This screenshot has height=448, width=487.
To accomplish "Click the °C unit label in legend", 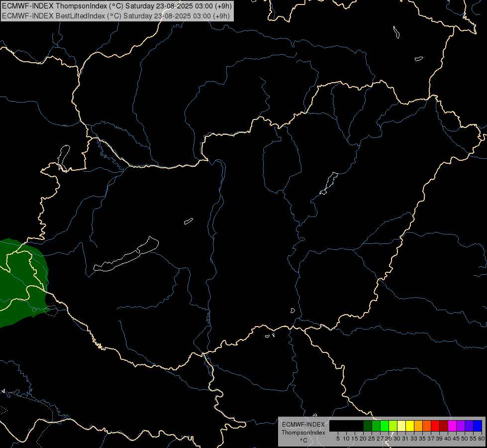I will point(304,441).
